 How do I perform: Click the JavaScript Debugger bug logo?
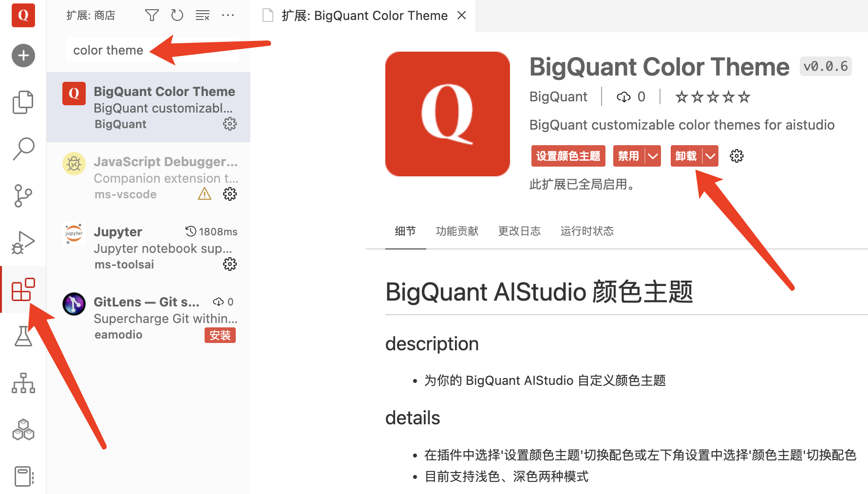(x=74, y=164)
